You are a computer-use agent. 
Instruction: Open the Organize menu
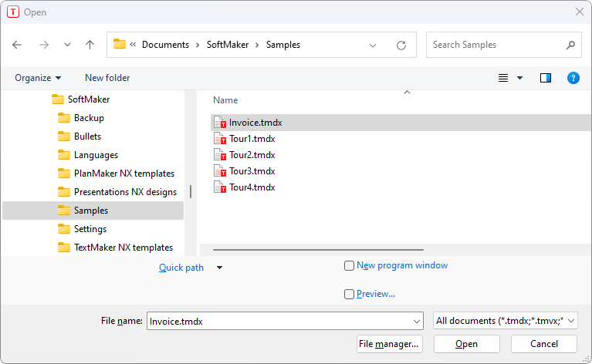[x=38, y=78]
